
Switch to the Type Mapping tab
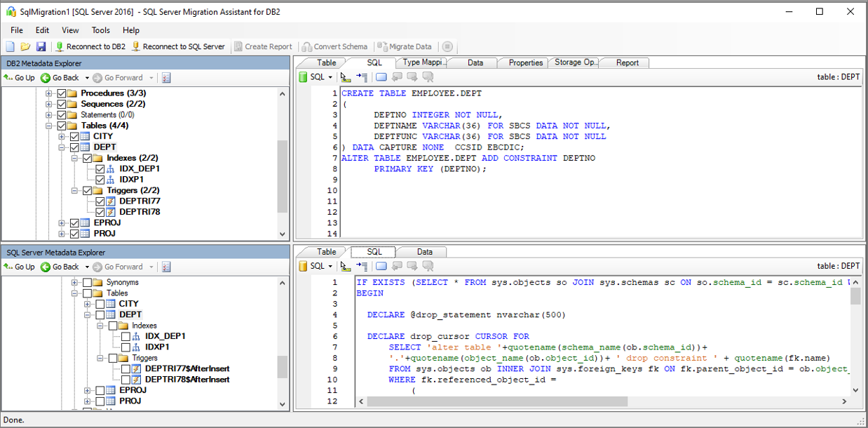coord(422,62)
